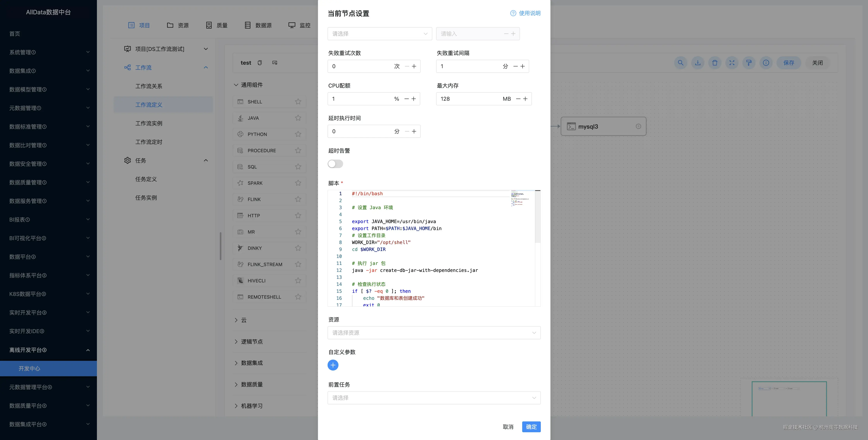Click the fullscreen icon in the canvas toolbar
Viewport: 868px width, 440px height.
tap(732, 63)
